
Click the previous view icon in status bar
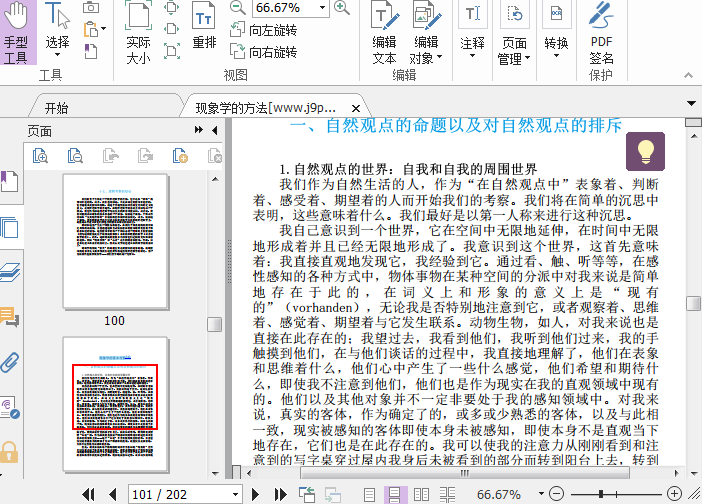pyautogui.click(x=307, y=494)
